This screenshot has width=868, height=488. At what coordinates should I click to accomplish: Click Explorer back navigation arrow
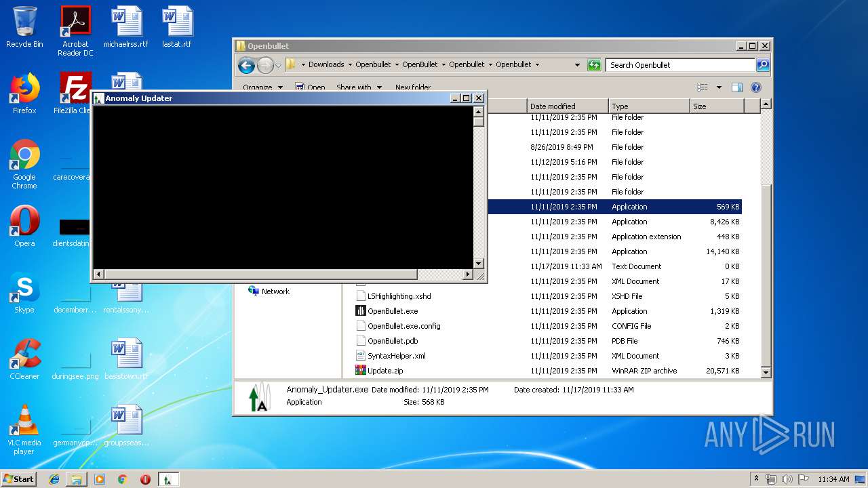point(246,65)
